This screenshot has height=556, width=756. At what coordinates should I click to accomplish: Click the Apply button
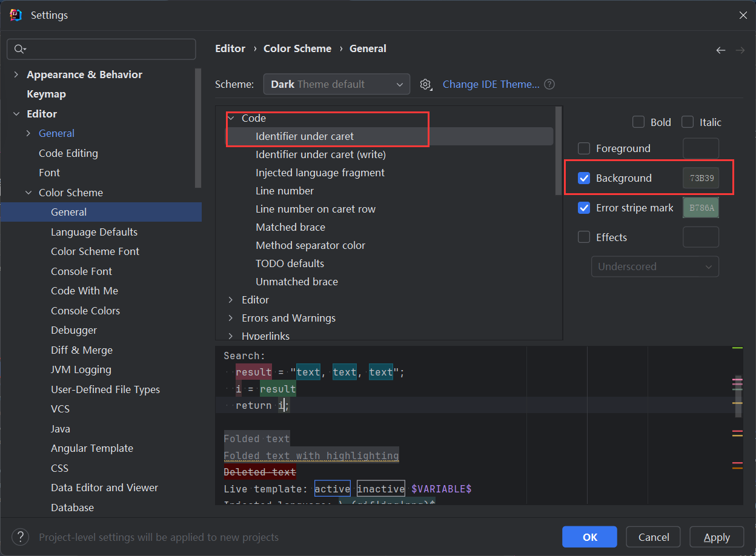[717, 537]
